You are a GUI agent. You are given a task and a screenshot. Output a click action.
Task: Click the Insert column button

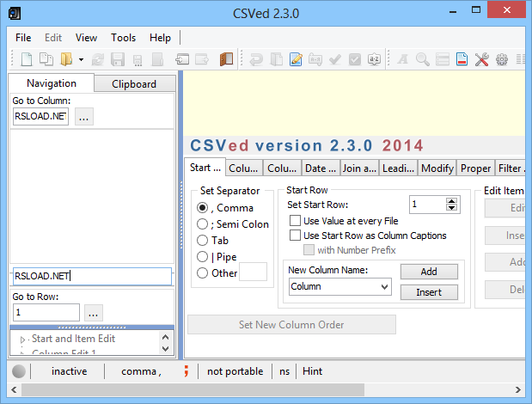tap(429, 292)
